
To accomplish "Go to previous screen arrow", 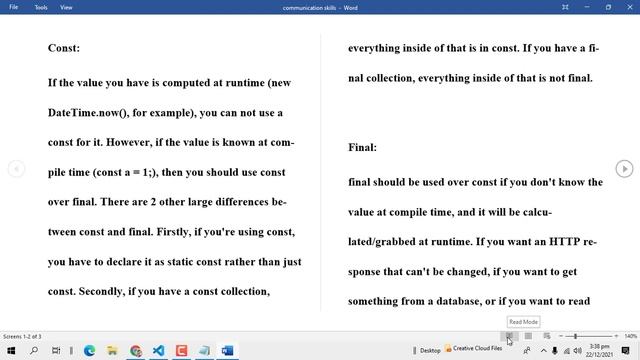I will click(x=16, y=169).
